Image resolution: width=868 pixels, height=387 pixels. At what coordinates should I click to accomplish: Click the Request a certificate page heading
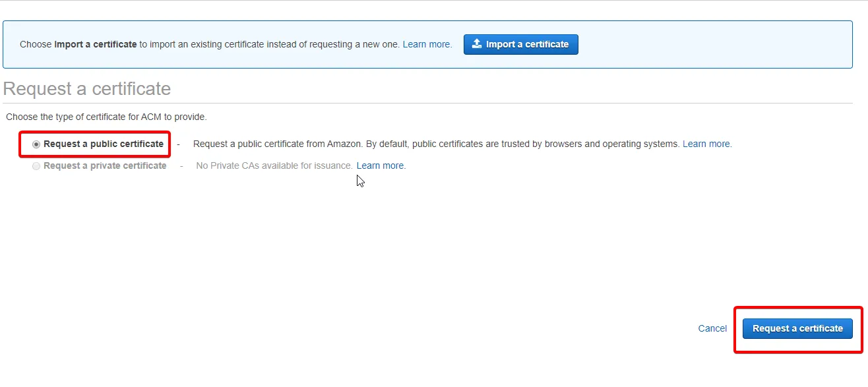88,88
